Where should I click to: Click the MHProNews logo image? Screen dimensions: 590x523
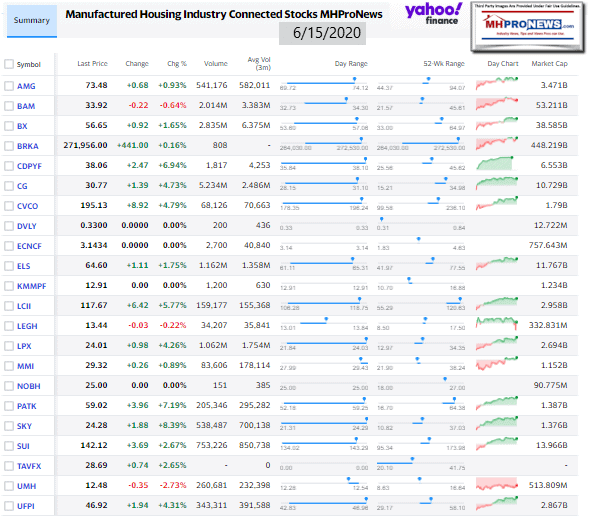click(528, 26)
